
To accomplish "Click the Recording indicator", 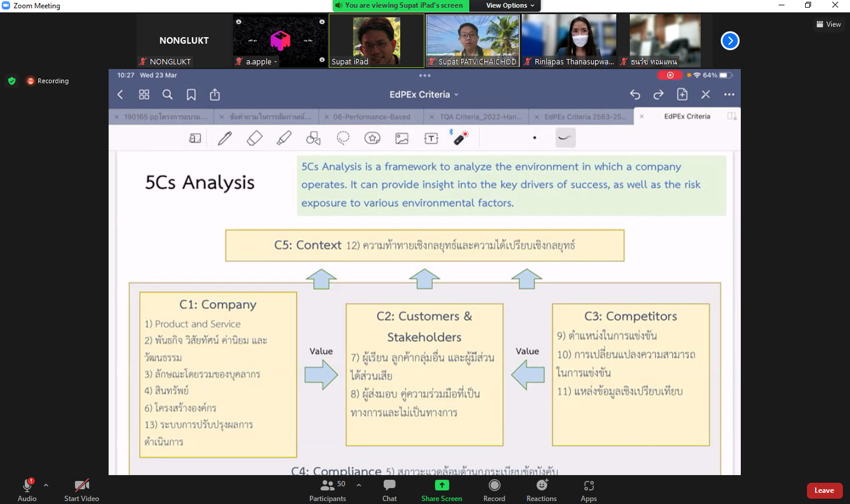I will (x=48, y=81).
